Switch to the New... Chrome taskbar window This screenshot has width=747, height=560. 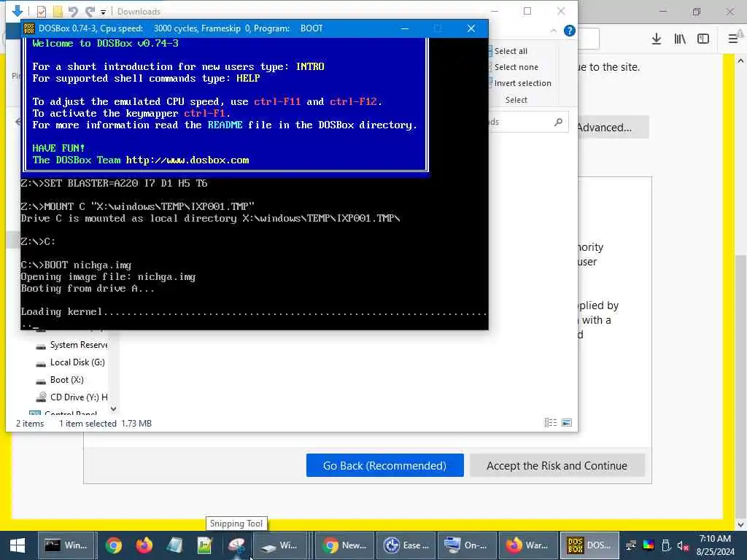(x=344, y=545)
